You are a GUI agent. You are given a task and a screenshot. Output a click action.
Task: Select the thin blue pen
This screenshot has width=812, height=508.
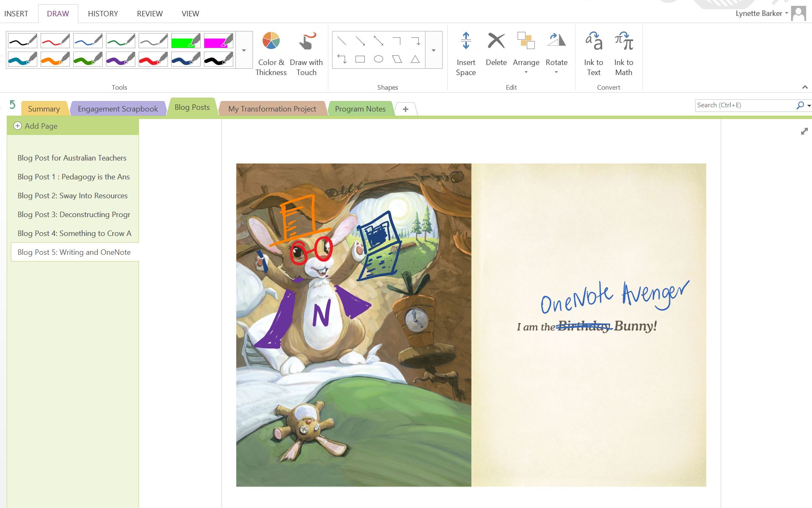pos(88,41)
